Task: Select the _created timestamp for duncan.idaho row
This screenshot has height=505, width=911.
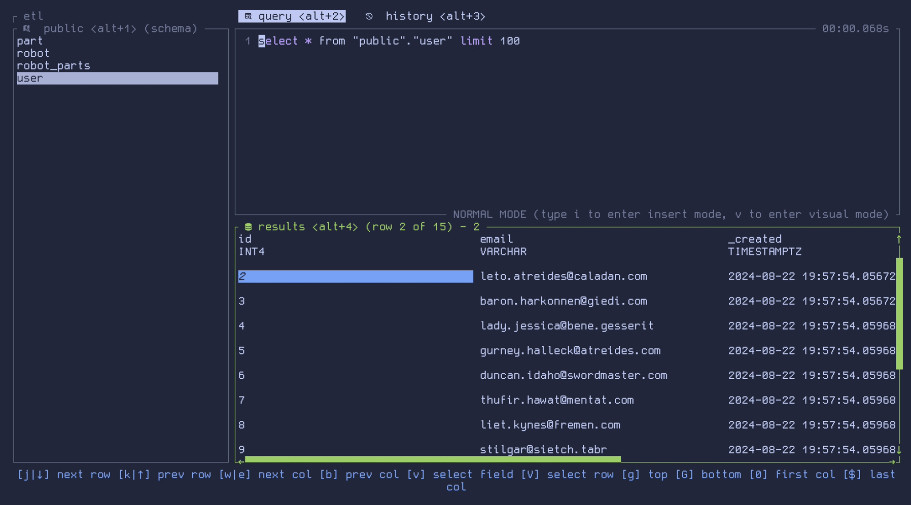Action: tap(812, 376)
